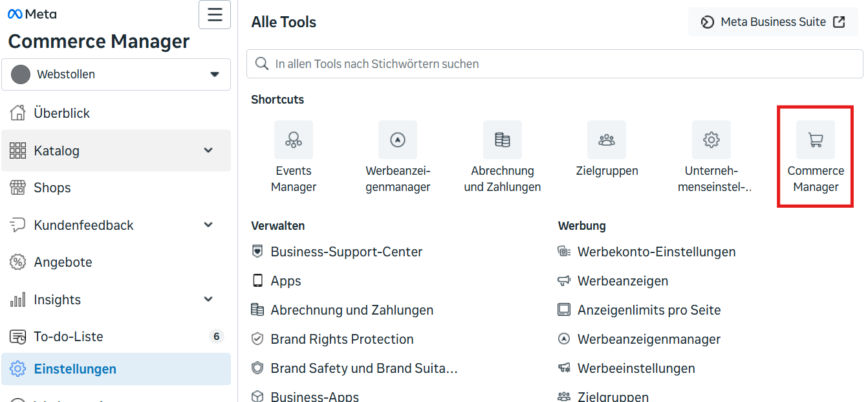Click the Werbekonto-Einstellungen icon
This screenshot has width=868, height=402.
point(564,251)
